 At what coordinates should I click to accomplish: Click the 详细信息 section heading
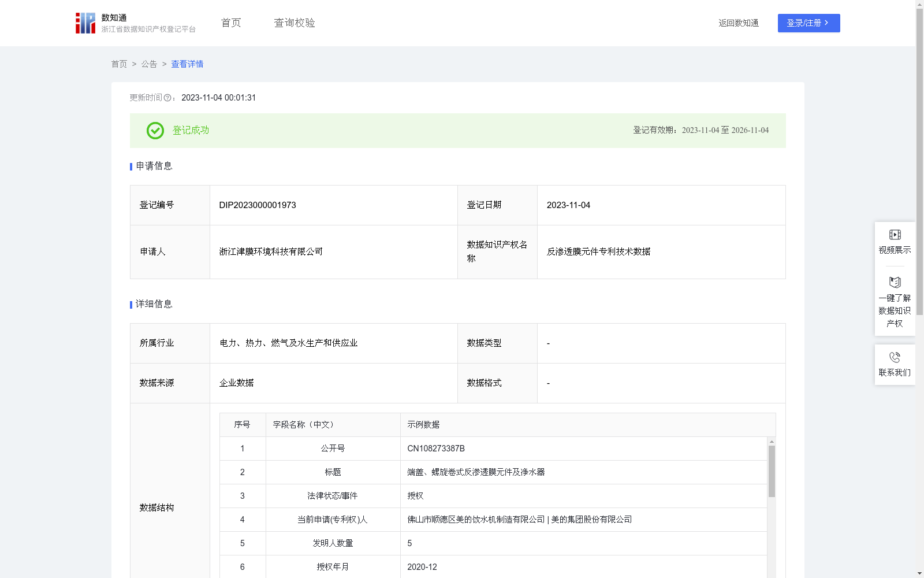tap(154, 305)
